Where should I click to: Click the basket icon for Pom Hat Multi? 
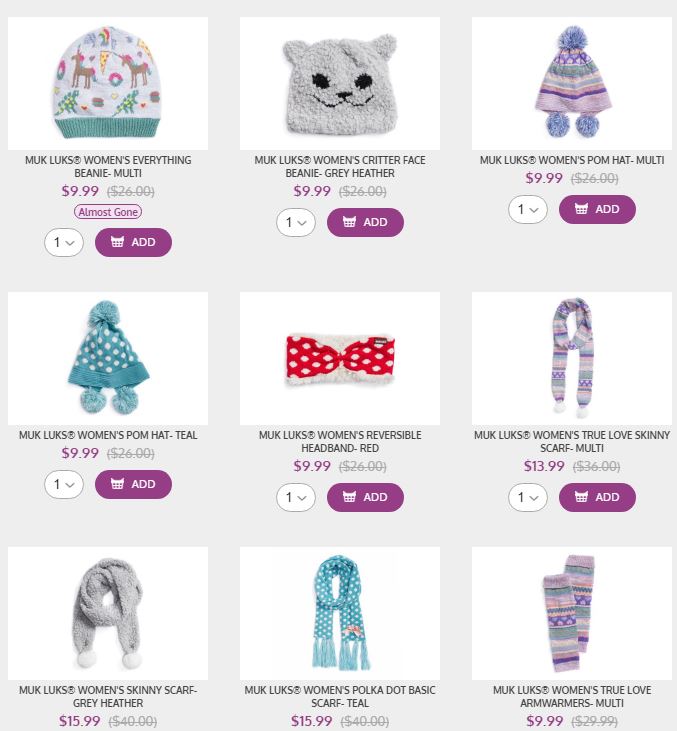(x=581, y=209)
